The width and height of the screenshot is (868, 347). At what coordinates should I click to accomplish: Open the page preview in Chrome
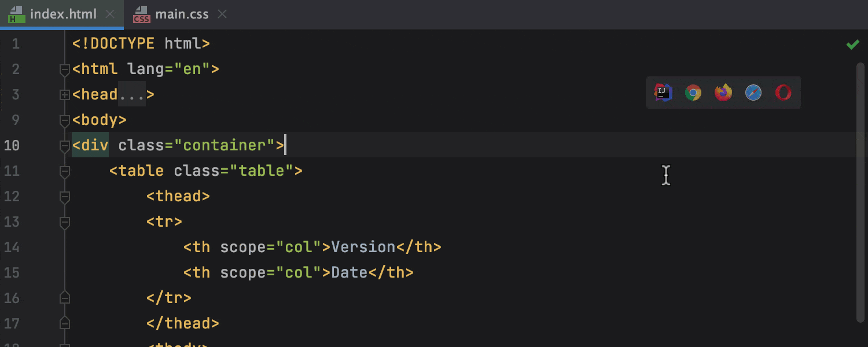pos(693,93)
